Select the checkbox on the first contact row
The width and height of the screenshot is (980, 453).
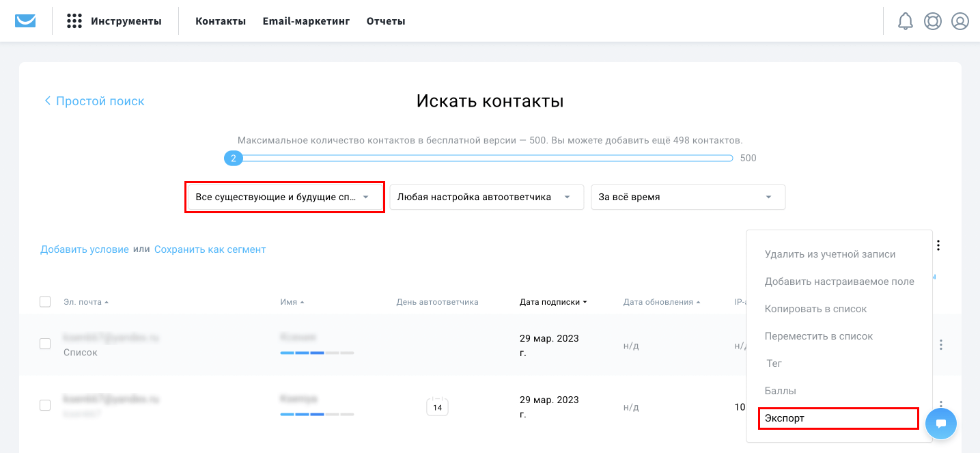(x=45, y=345)
